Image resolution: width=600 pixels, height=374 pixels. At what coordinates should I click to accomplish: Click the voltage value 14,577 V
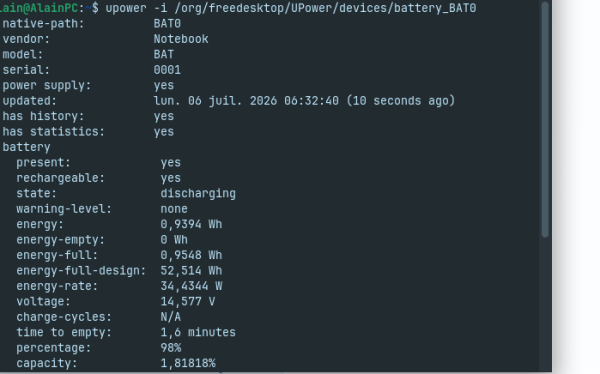[x=188, y=302]
